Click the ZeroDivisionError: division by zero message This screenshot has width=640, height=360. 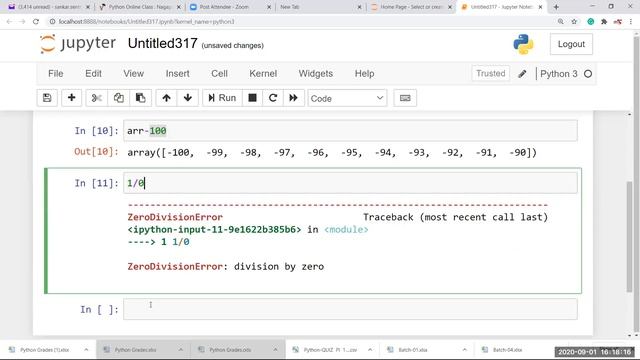[x=226, y=267]
